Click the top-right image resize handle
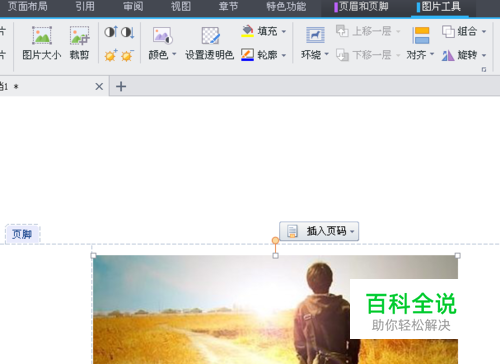 [x=458, y=256]
